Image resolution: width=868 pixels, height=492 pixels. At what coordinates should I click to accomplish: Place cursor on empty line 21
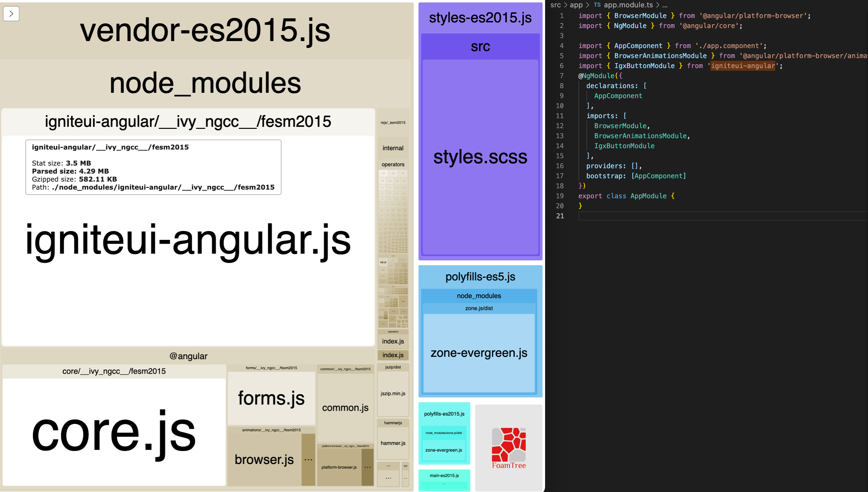pos(723,216)
